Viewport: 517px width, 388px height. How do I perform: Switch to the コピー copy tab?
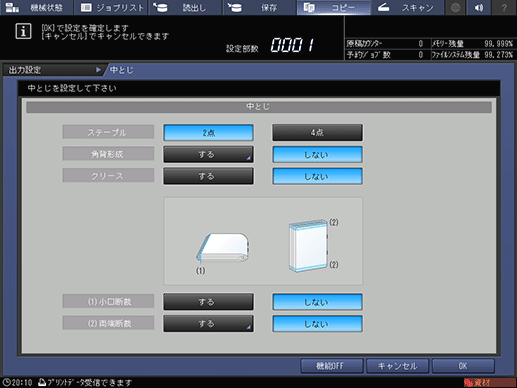[x=333, y=7]
